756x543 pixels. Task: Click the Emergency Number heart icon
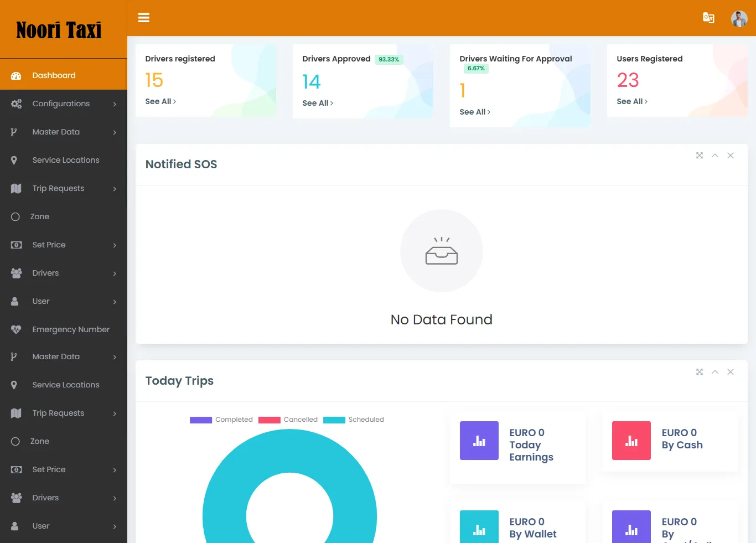click(15, 329)
